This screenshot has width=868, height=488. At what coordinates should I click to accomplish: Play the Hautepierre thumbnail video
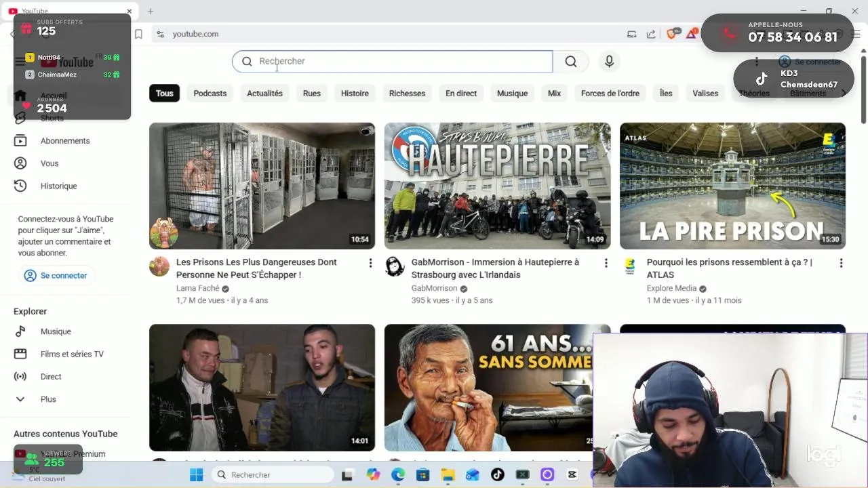[x=497, y=186]
